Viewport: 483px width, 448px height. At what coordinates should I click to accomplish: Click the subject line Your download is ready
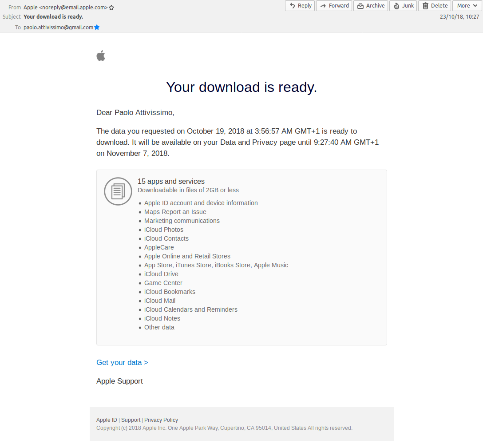click(53, 16)
